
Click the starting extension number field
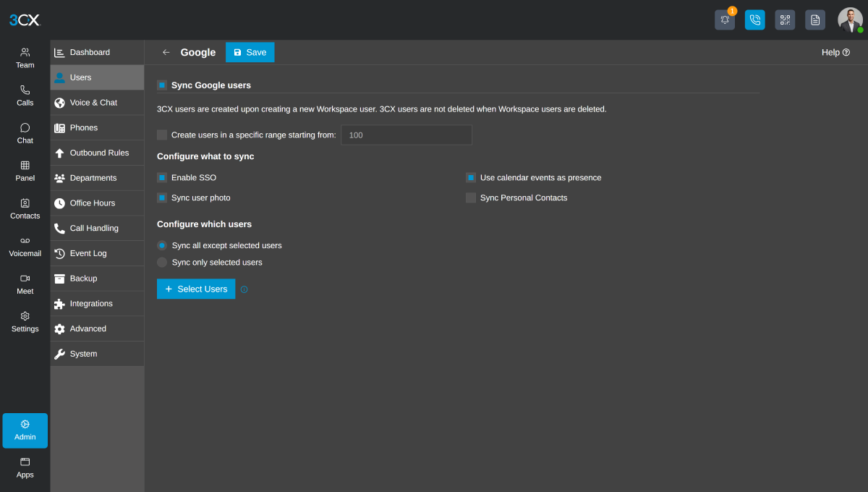coord(407,135)
